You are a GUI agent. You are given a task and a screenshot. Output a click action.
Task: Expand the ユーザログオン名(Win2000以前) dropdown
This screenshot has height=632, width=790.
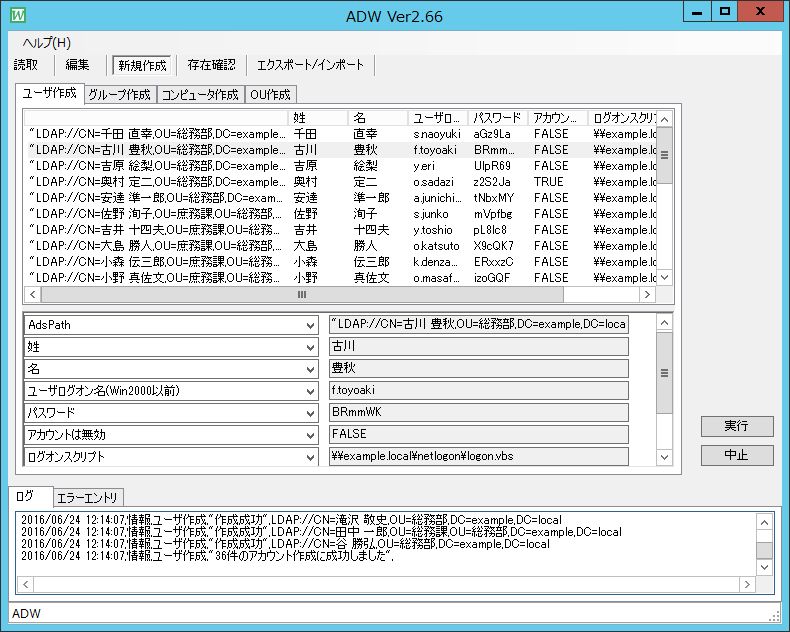pyautogui.click(x=310, y=392)
